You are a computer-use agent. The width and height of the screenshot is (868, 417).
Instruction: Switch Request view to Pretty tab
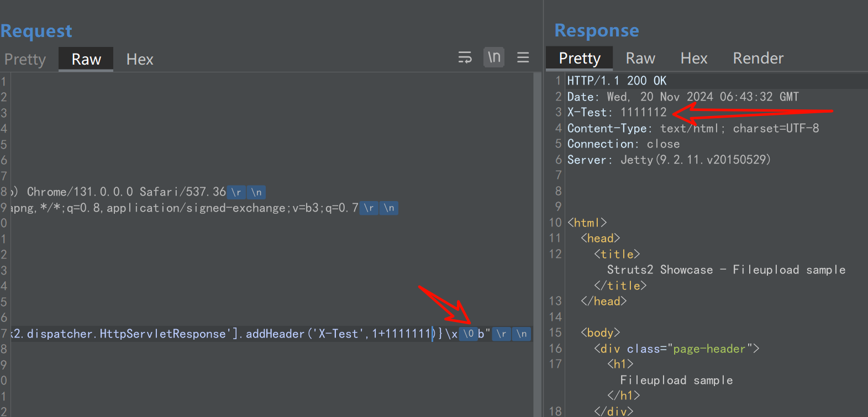[x=25, y=59]
